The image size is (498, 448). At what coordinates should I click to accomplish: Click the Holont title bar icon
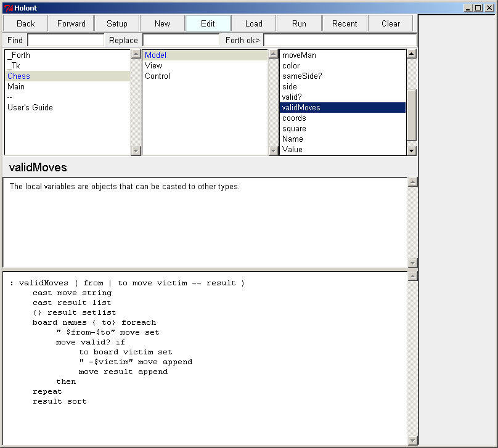pyautogui.click(x=8, y=7)
